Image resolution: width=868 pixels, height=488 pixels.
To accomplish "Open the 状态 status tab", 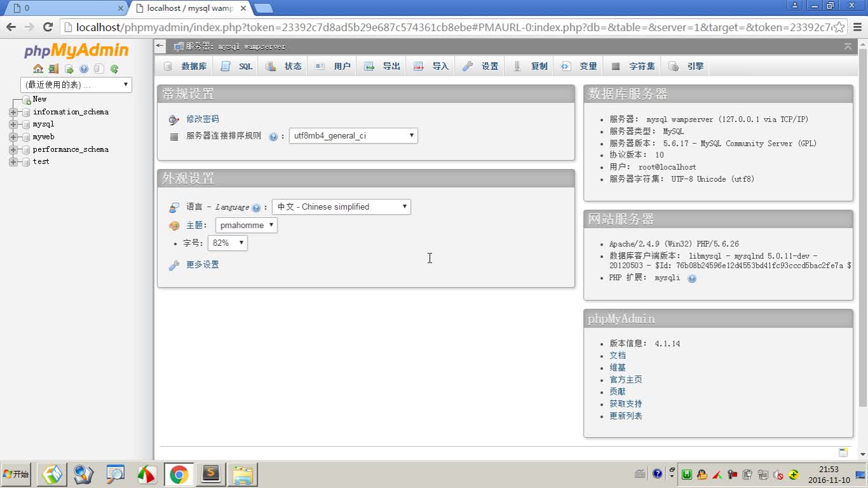I will point(283,66).
